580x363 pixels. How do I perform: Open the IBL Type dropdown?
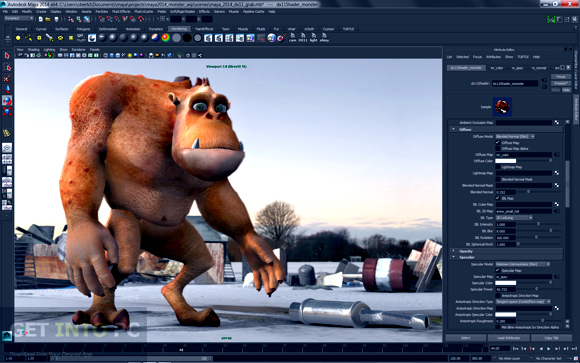coord(514,218)
